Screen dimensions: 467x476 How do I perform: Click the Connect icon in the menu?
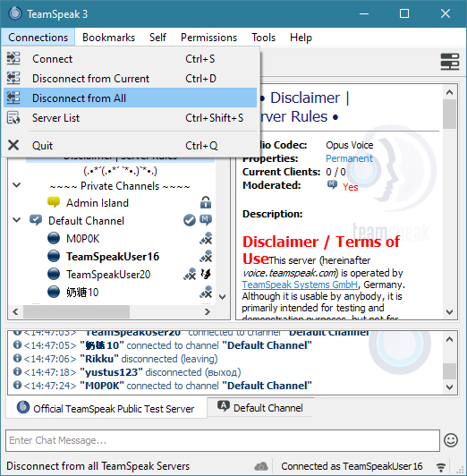[13, 58]
